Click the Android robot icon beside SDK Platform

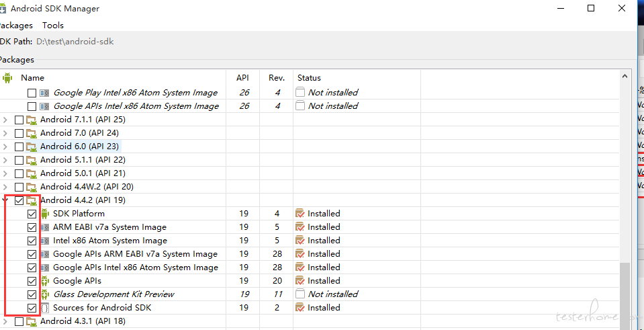point(45,214)
